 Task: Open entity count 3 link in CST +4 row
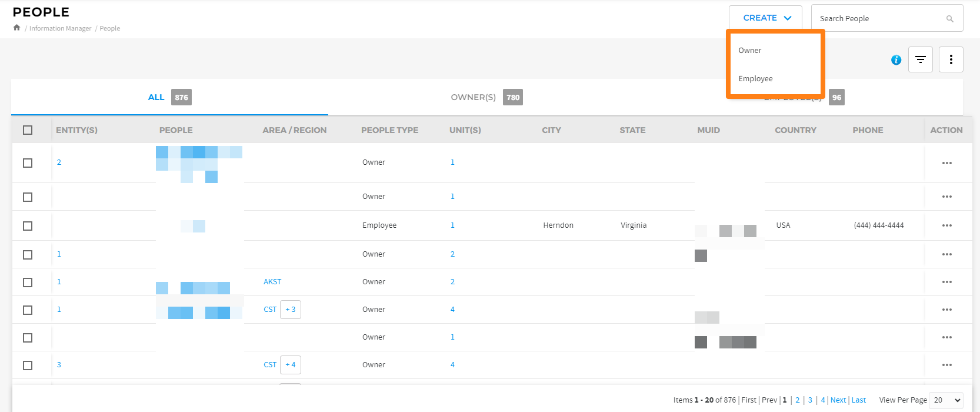59,365
